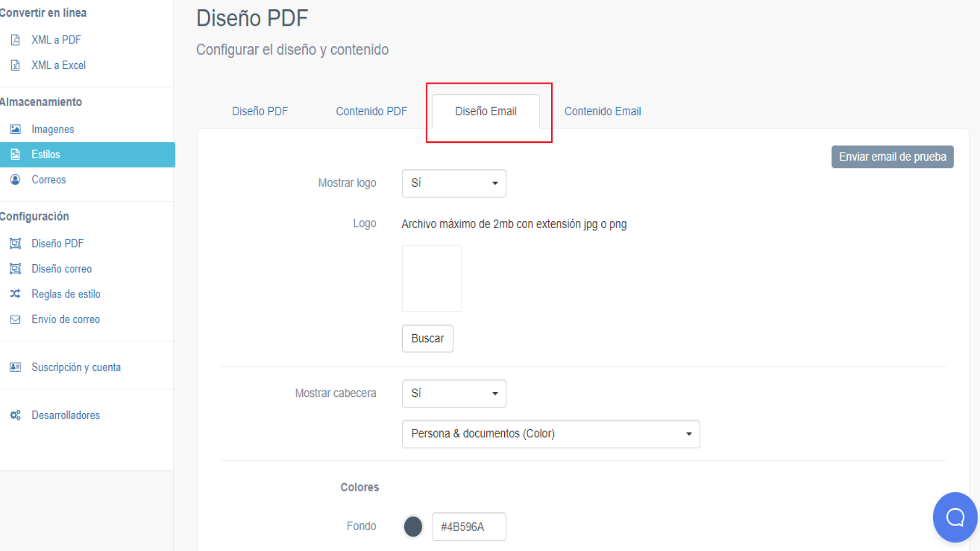Switch to the Contenido Email tab
This screenshot has width=980, height=551.
(x=602, y=111)
